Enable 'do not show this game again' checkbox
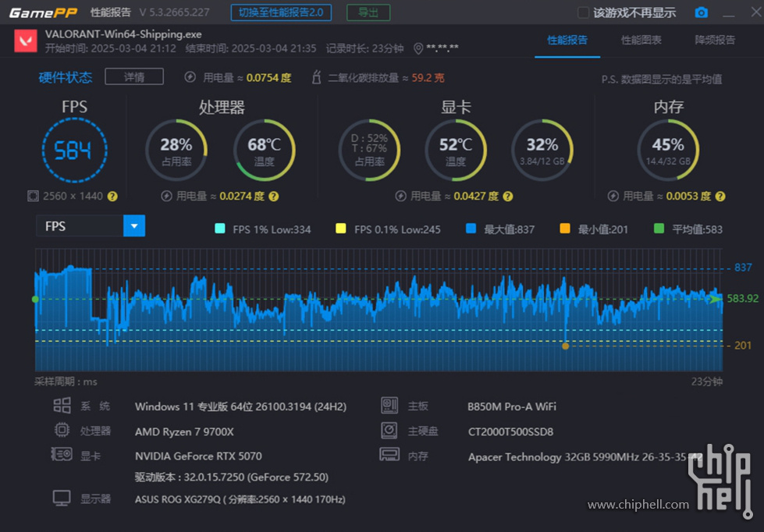The height and width of the screenshot is (532, 764). point(583,12)
